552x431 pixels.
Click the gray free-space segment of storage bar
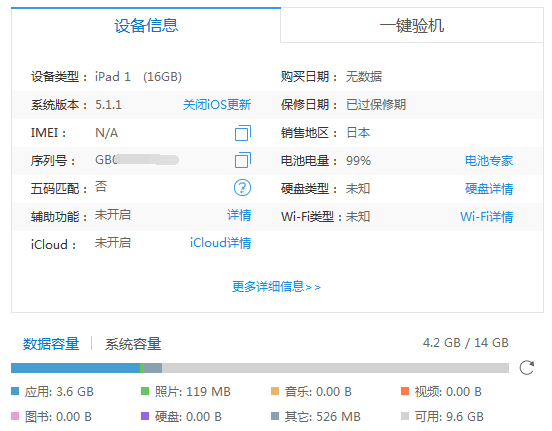pos(335,368)
